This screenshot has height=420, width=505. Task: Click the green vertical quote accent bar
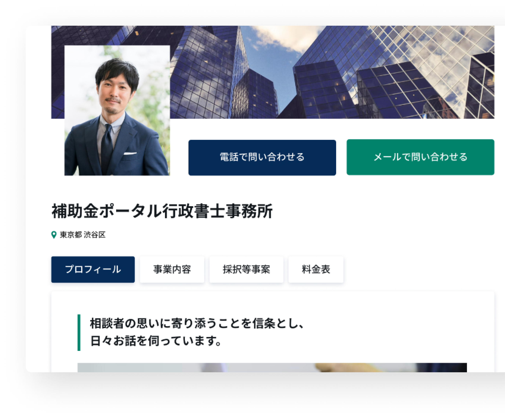(x=79, y=332)
